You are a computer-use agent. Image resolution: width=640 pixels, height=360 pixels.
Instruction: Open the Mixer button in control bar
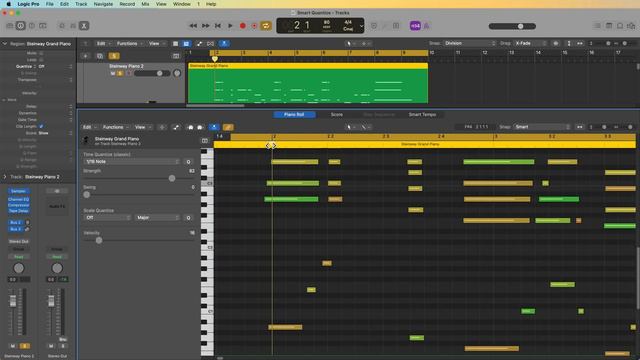point(73,26)
